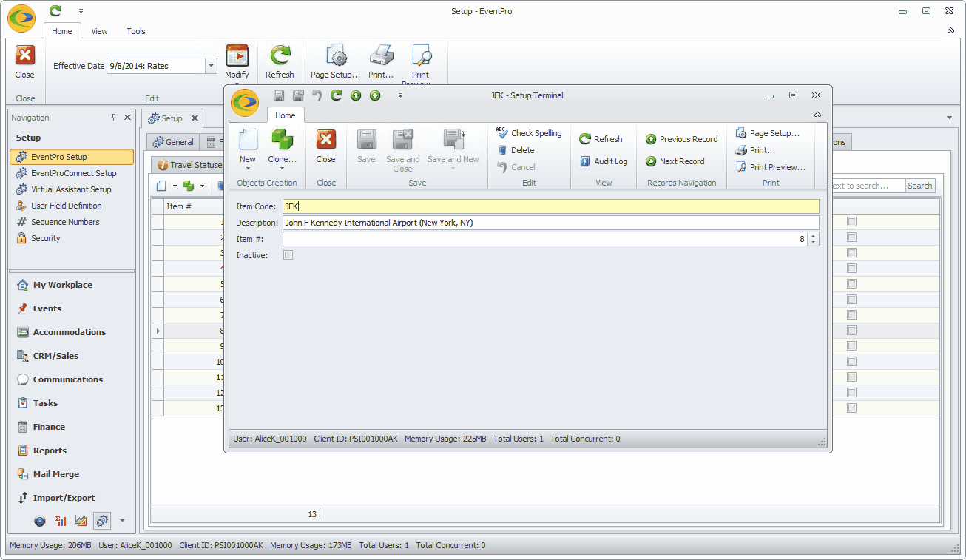Click the round blue icon in the navigation footer
966x560 pixels.
click(40, 521)
